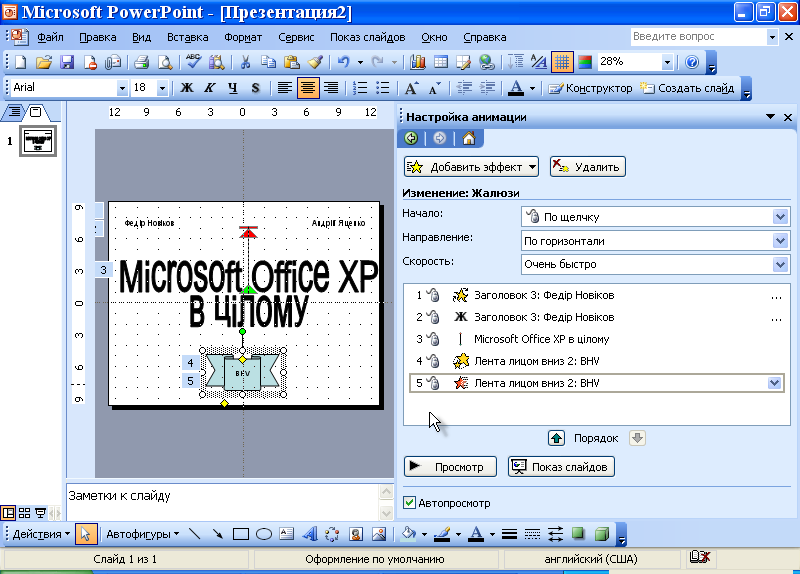Open the font size 18 dropdown
800x574 pixels.
point(162,88)
